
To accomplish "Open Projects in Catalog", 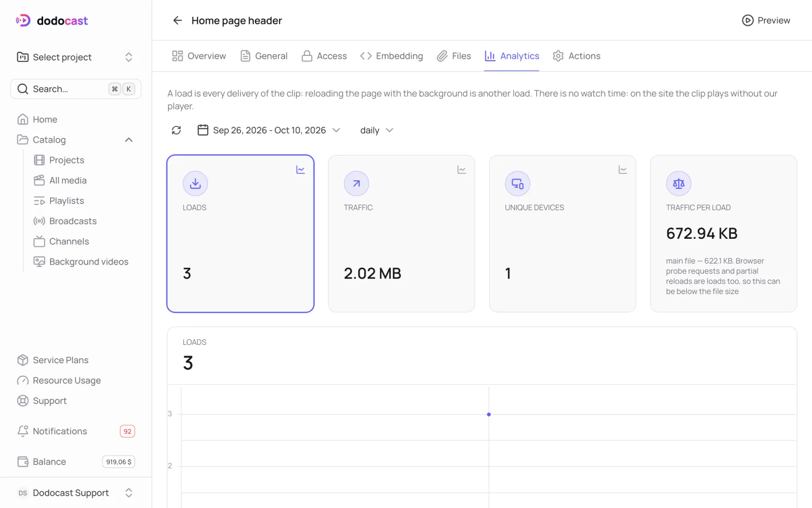I will (84, 160).
